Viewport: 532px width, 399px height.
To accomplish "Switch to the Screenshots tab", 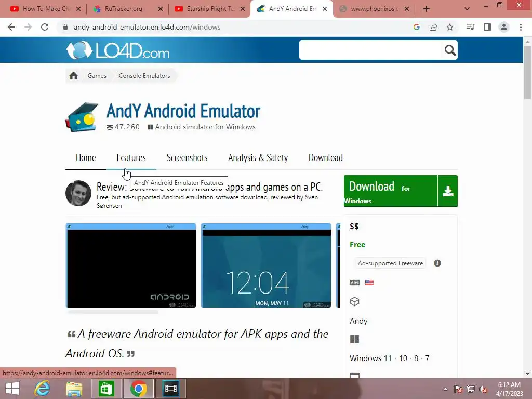I will [187, 158].
